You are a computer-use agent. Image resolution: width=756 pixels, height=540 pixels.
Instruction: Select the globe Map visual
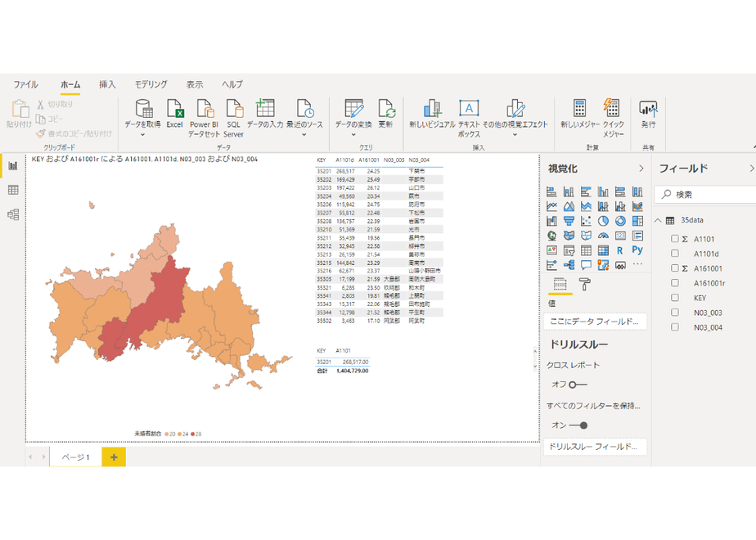[551, 236]
